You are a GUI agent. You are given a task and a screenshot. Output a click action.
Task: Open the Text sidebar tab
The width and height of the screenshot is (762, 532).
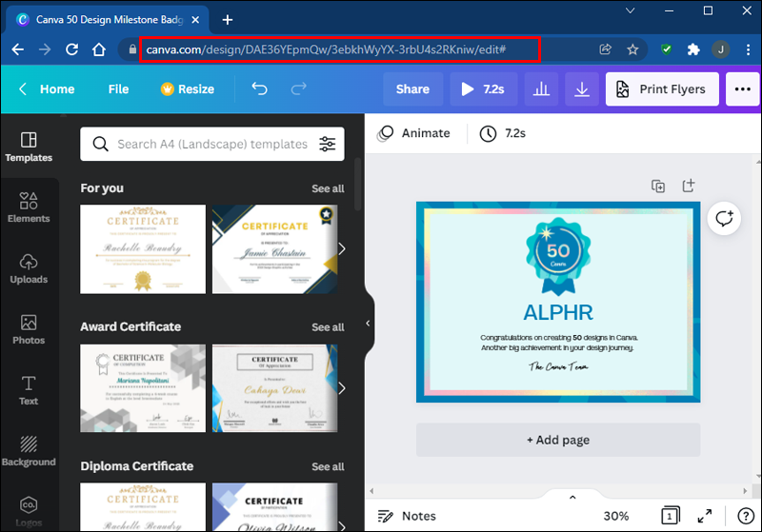[29, 390]
